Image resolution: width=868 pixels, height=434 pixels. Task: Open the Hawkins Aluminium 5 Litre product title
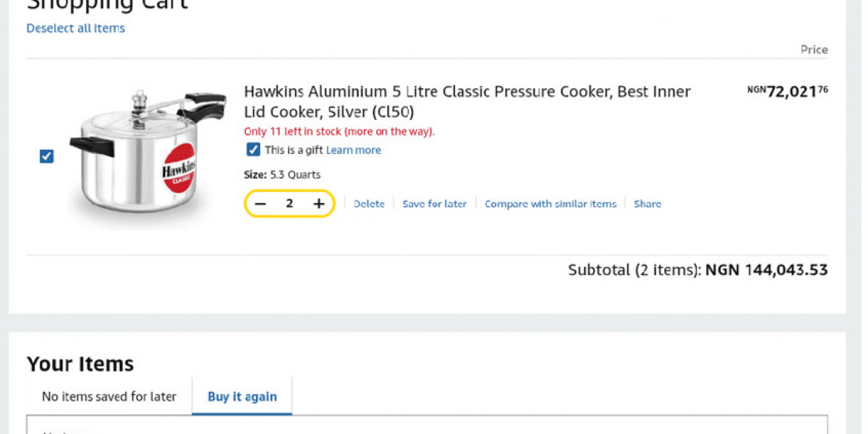[467, 102]
